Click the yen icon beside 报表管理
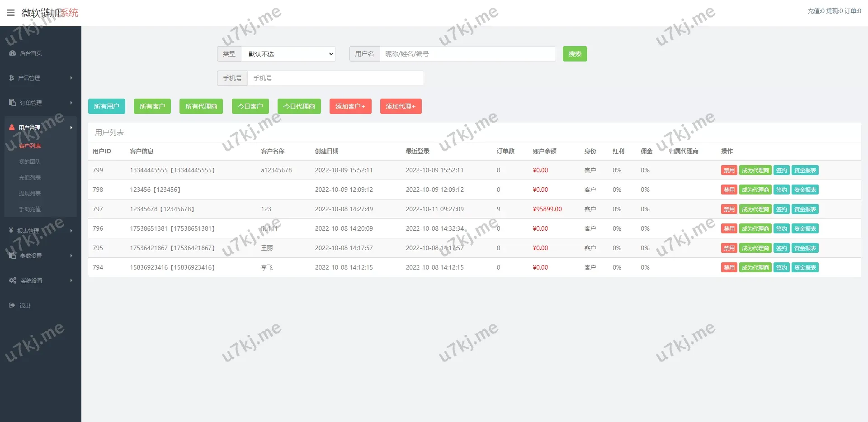Viewport: 868px width, 422px height. pos(11,231)
